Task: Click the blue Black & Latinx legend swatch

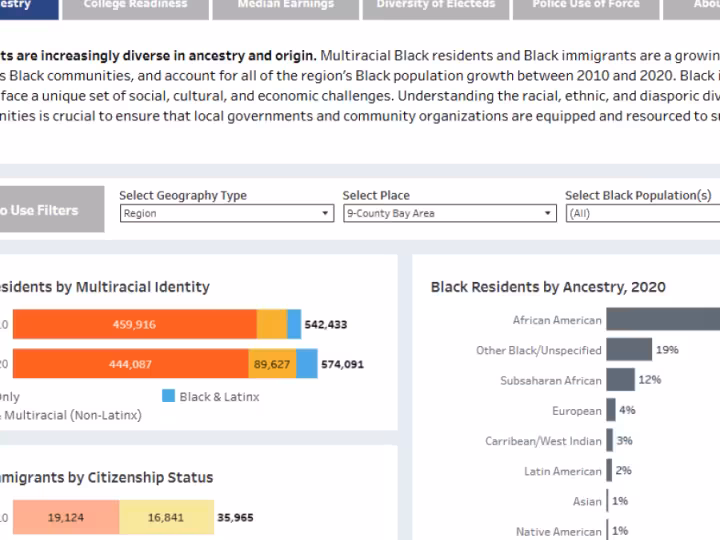Action: 169,397
